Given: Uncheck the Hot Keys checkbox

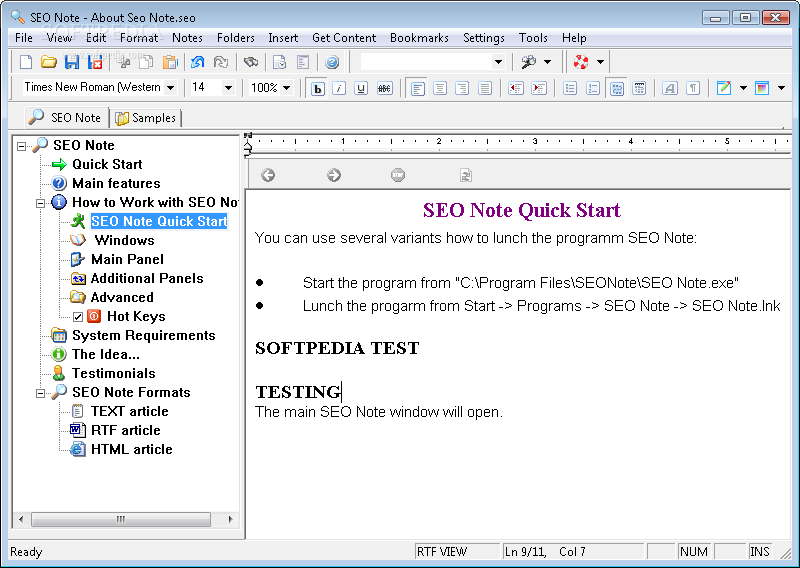Looking at the screenshot, I should tap(78, 317).
